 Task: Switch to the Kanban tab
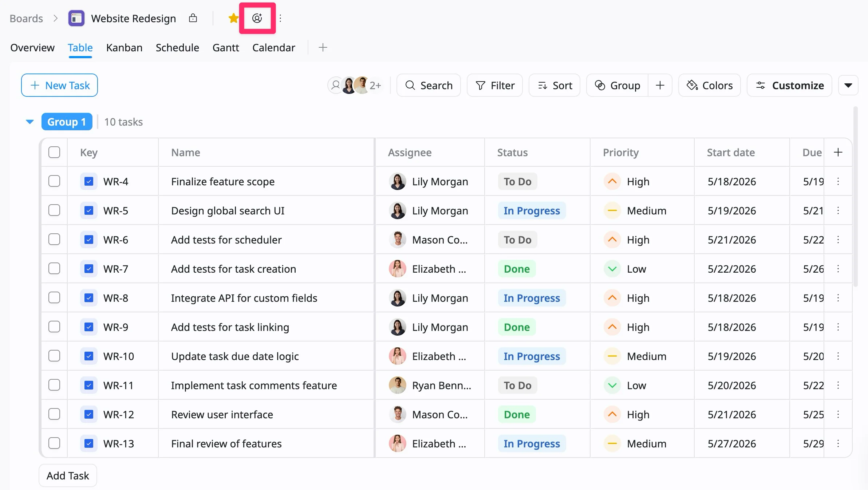[x=124, y=48]
